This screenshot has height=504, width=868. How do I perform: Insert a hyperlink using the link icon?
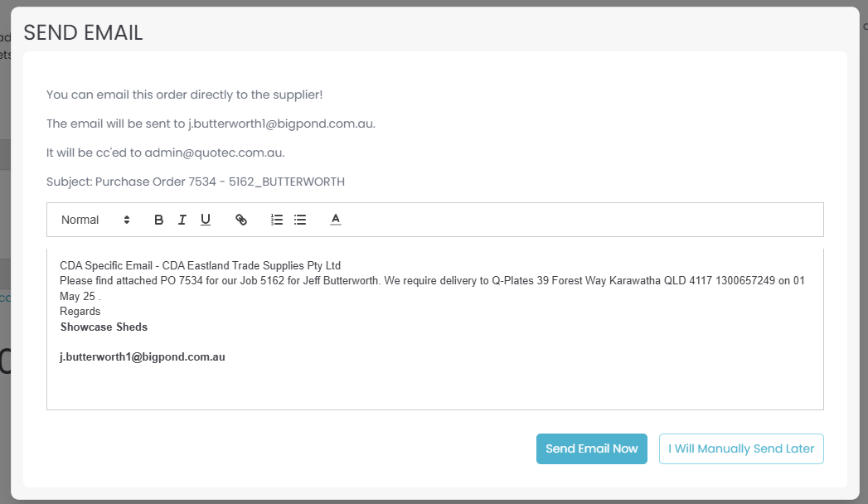point(241,220)
